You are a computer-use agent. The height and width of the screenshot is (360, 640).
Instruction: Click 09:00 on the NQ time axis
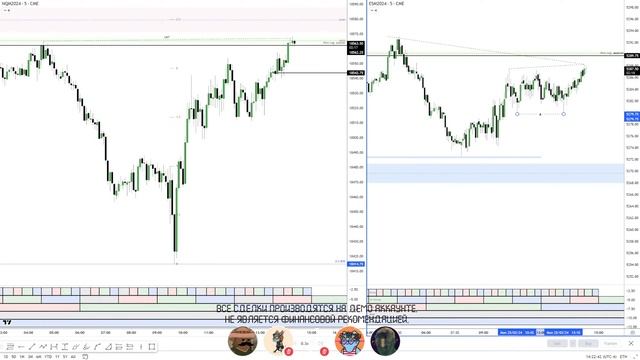tap(157, 333)
